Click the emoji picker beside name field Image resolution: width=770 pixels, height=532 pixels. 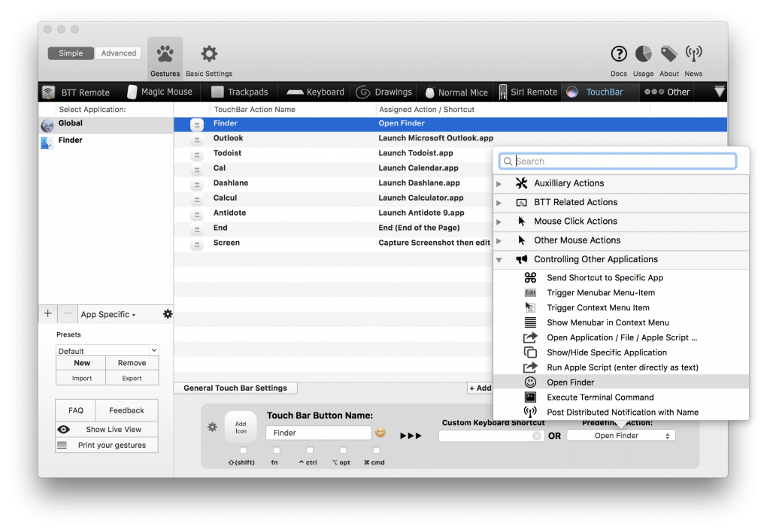click(x=380, y=433)
